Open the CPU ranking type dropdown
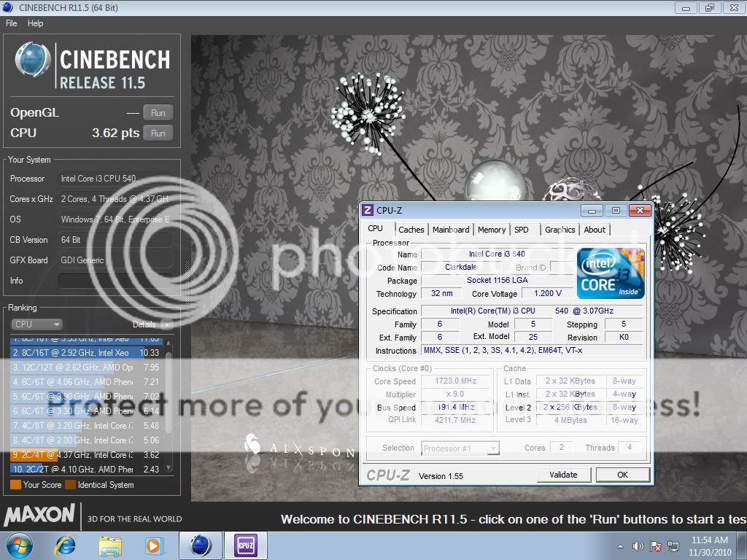This screenshot has height=560, width=747. [36, 324]
